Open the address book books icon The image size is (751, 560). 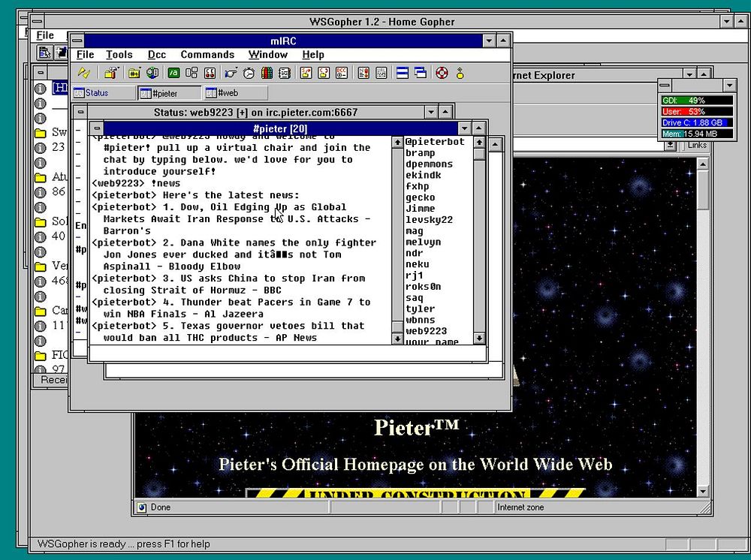[267, 73]
